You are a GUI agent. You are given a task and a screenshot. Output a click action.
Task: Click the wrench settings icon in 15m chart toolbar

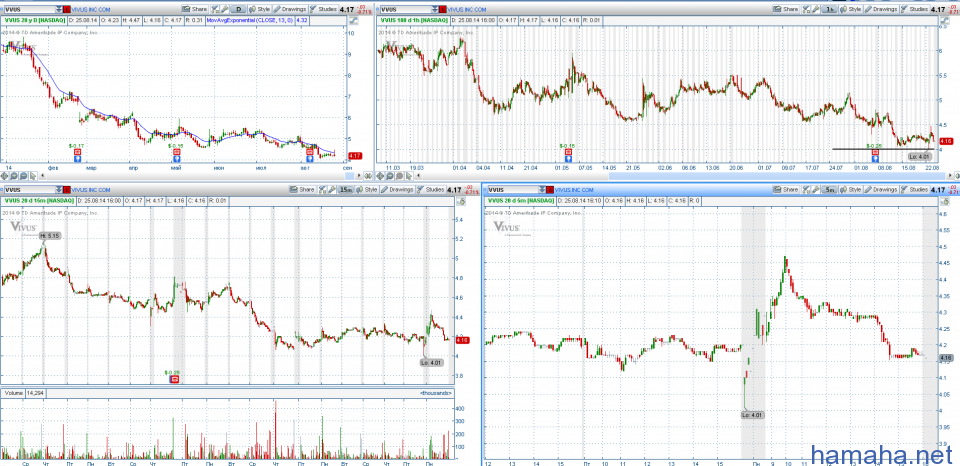point(332,190)
